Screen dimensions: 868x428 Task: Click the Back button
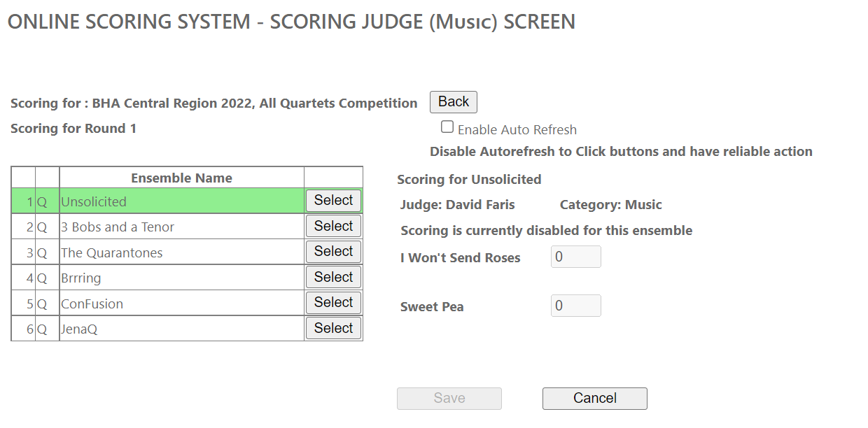click(x=453, y=102)
